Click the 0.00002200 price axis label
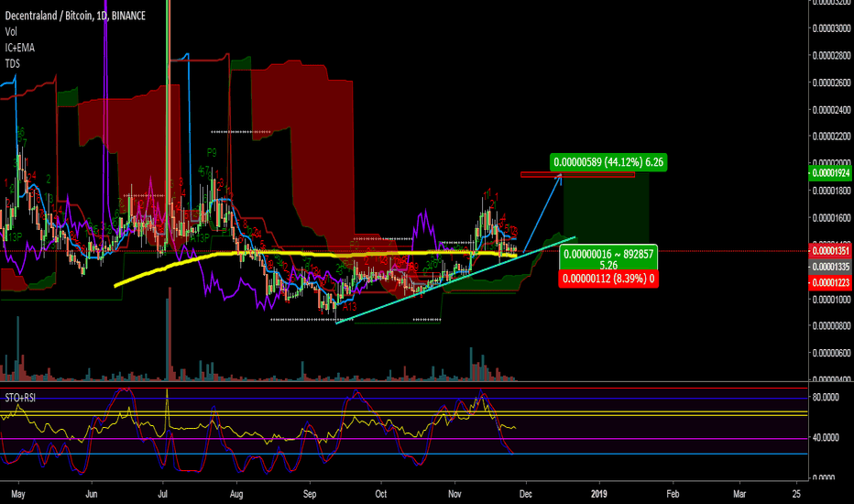Screen dimensions: 854x504 pyautogui.click(x=831, y=137)
